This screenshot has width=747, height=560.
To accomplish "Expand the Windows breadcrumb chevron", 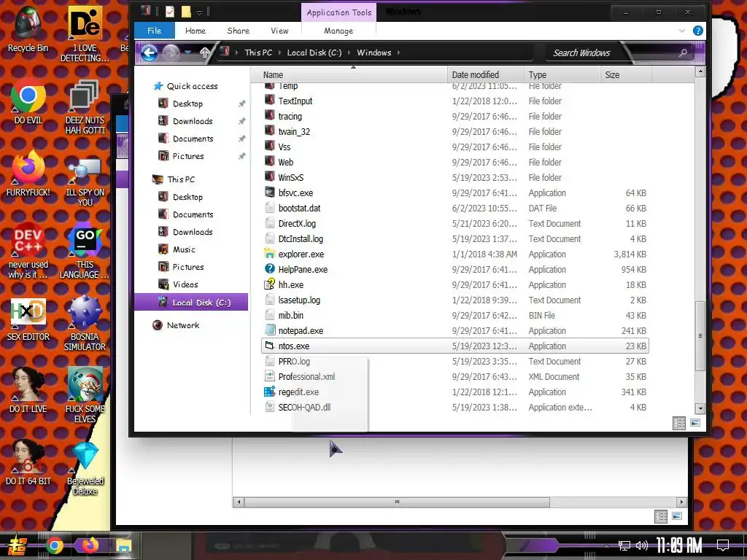I will pos(398,52).
